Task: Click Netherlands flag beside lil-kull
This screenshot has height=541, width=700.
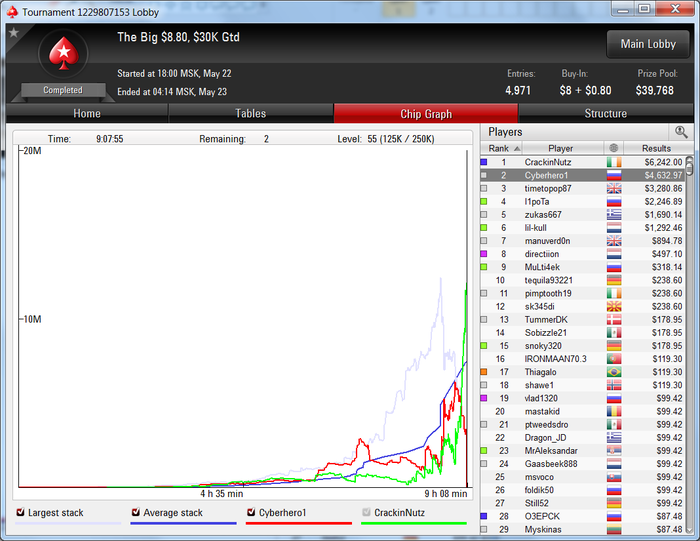Action: pos(614,228)
